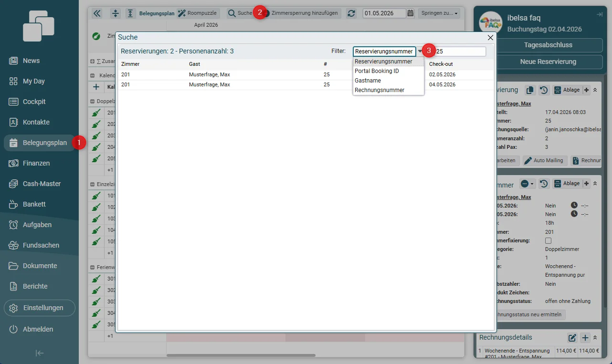Click the edit icon in Rechnungsdetails
This screenshot has height=364, width=612.
tap(572, 338)
